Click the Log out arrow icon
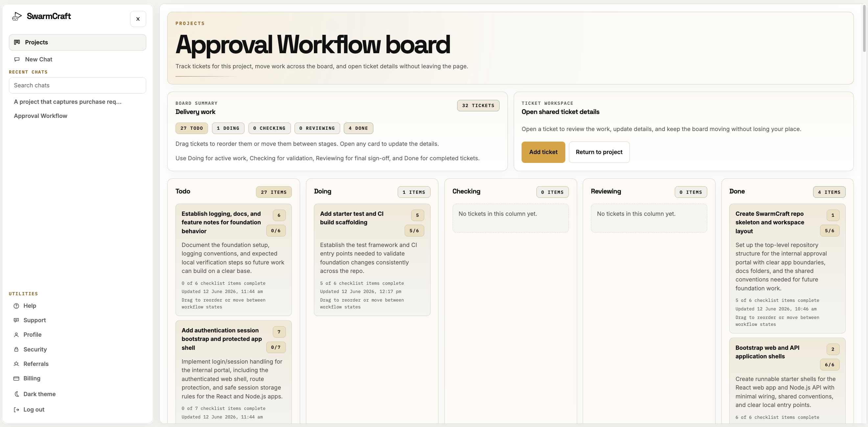 pos(16,410)
